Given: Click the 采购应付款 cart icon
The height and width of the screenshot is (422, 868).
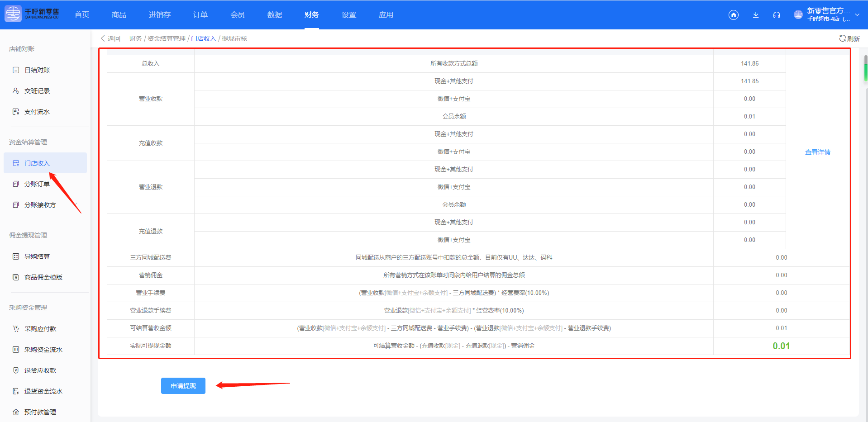Looking at the screenshot, I should coord(16,329).
